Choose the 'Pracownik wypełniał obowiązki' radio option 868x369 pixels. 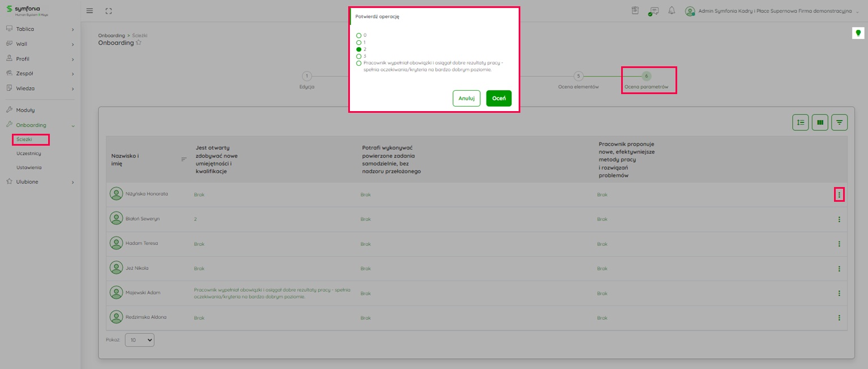(359, 63)
